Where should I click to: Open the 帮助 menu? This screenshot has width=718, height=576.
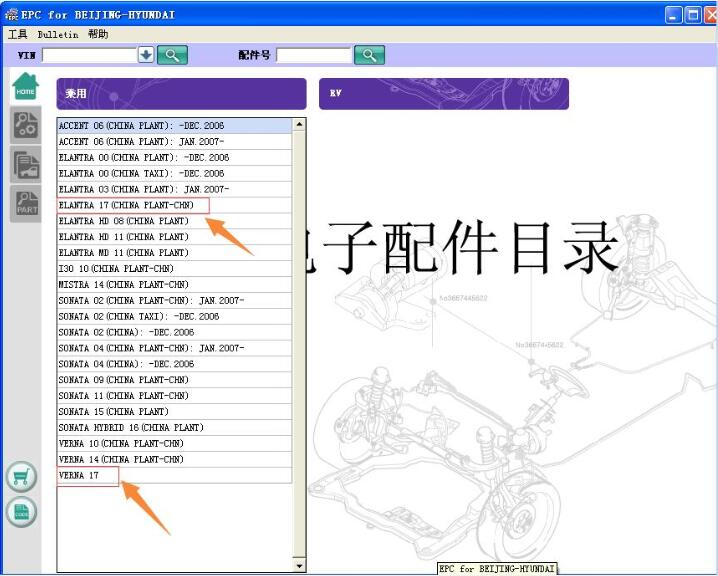point(98,34)
